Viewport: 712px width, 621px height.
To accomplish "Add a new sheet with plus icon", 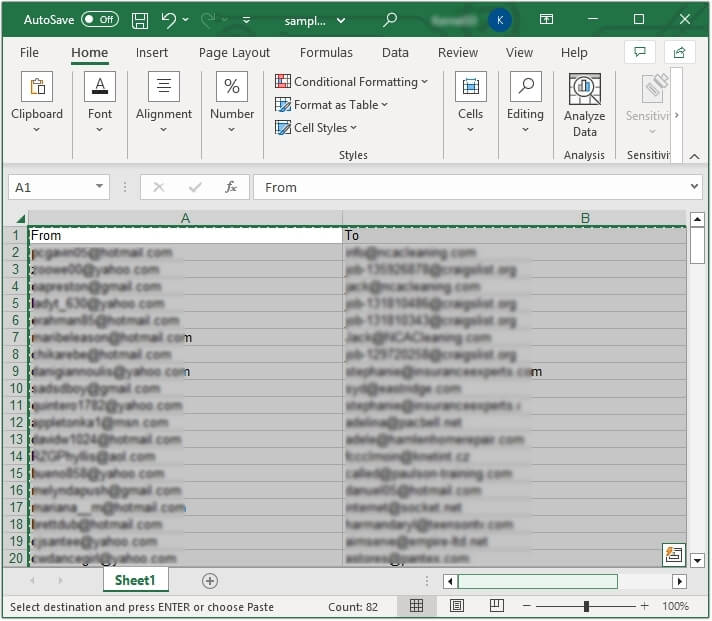I will pos(210,581).
